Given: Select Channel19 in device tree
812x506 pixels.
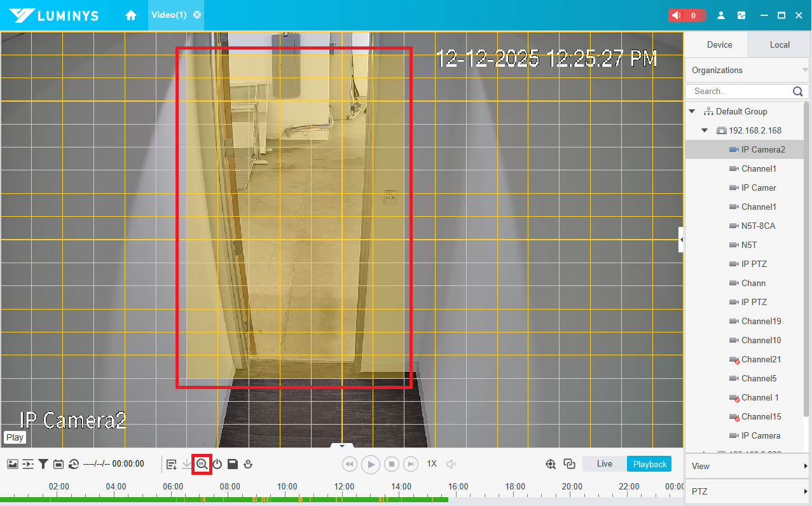Looking at the screenshot, I should (x=760, y=321).
